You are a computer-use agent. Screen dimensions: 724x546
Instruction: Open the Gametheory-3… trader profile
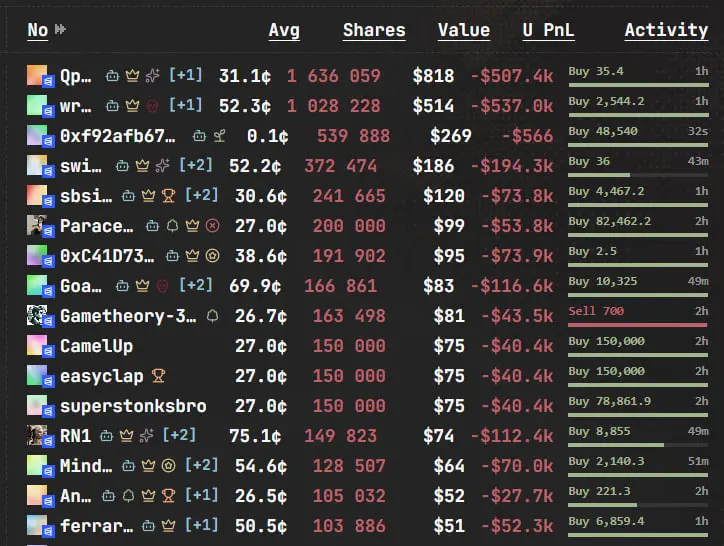tap(128, 316)
